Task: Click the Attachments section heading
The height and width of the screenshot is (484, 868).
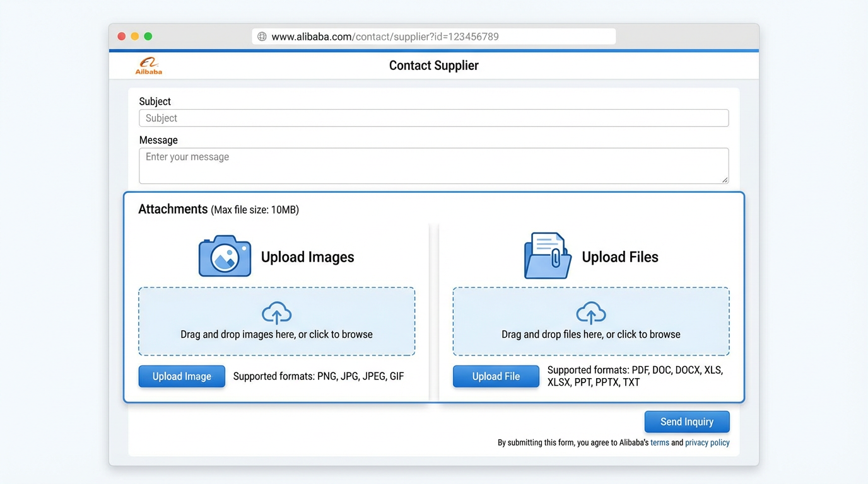Action: click(x=173, y=209)
